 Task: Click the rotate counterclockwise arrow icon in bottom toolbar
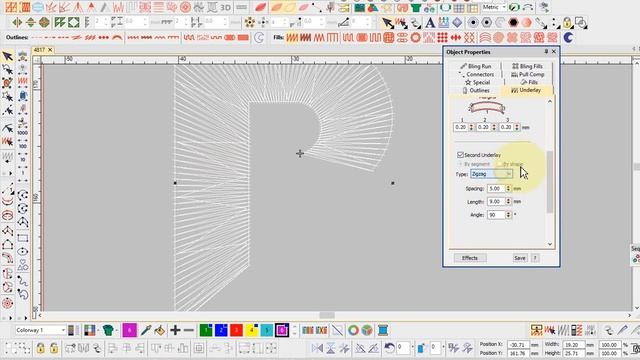[389, 348]
